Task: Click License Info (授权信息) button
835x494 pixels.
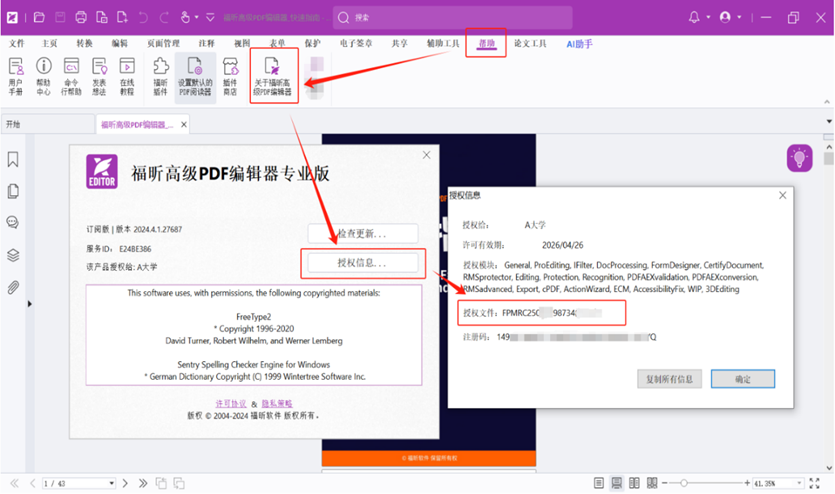Action: (x=363, y=263)
